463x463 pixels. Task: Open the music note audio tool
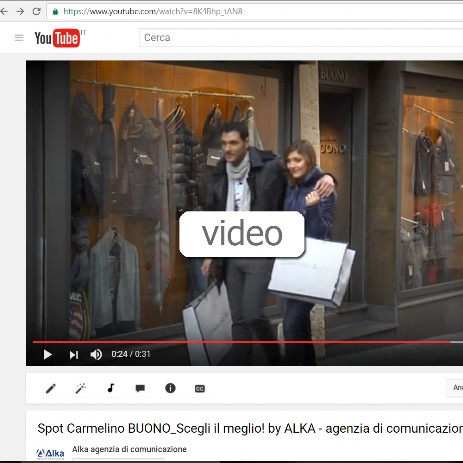[111, 388]
